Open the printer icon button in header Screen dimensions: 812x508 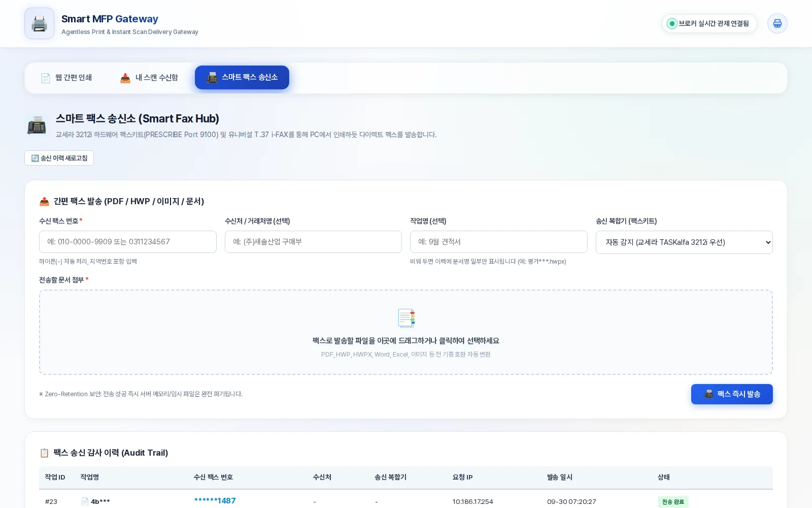(777, 23)
